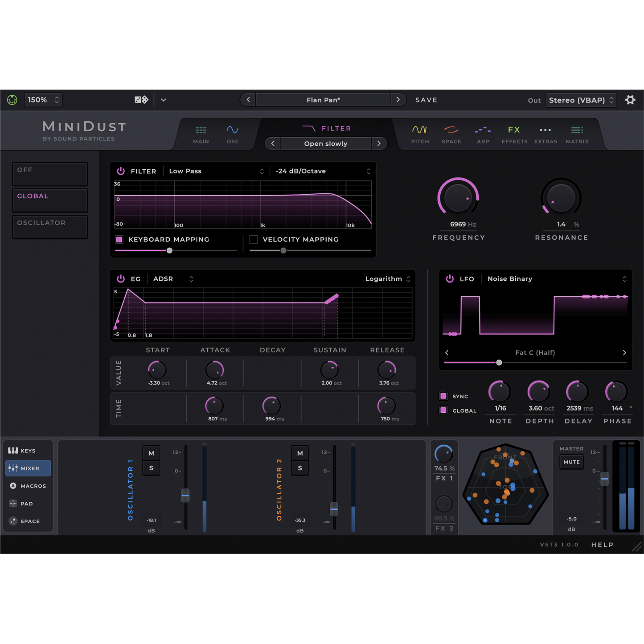Image resolution: width=644 pixels, height=644 pixels.
Task: Uncheck the LFO Sync checkbox
Action: click(x=443, y=396)
